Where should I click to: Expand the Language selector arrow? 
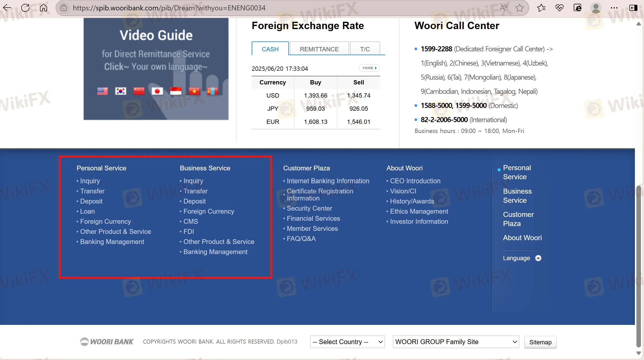pyautogui.click(x=538, y=258)
